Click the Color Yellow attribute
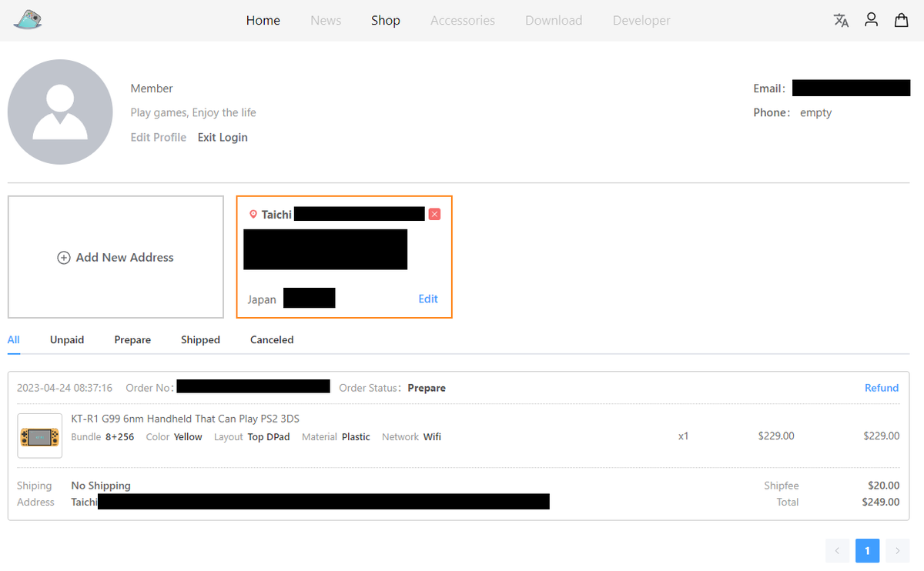The height and width of the screenshot is (571, 924). [x=174, y=437]
